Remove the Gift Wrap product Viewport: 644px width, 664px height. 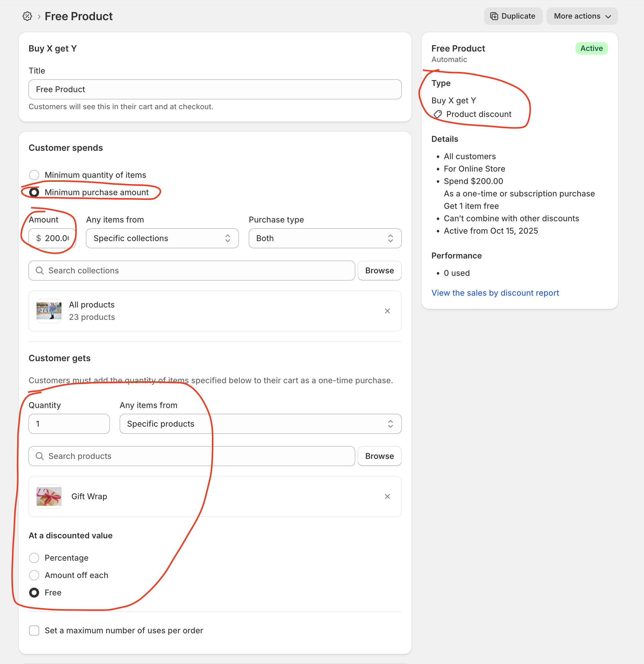[x=387, y=496]
